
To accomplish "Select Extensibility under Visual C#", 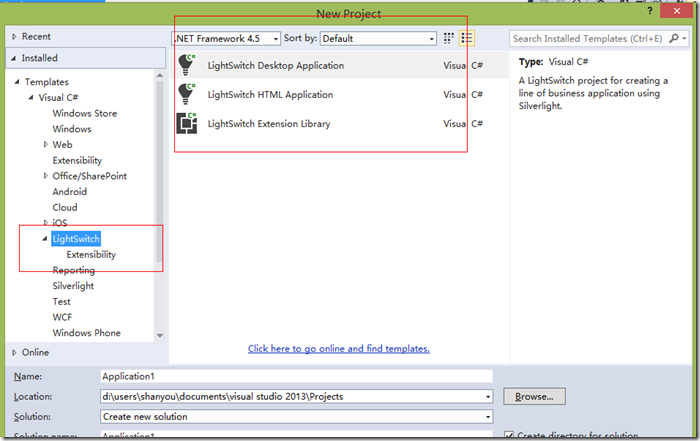I will 77,160.
